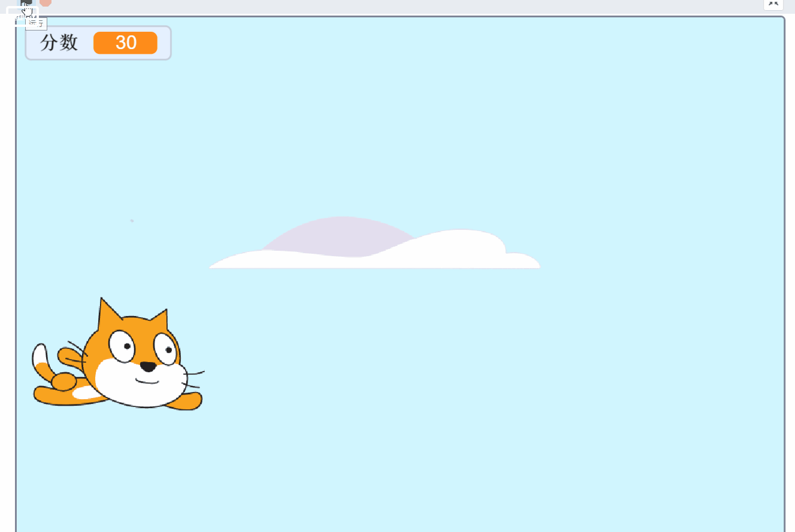This screenshot has width=795, height=532.
Task: Stop the project with the red stop button
Action: click(x=45, y=2)
